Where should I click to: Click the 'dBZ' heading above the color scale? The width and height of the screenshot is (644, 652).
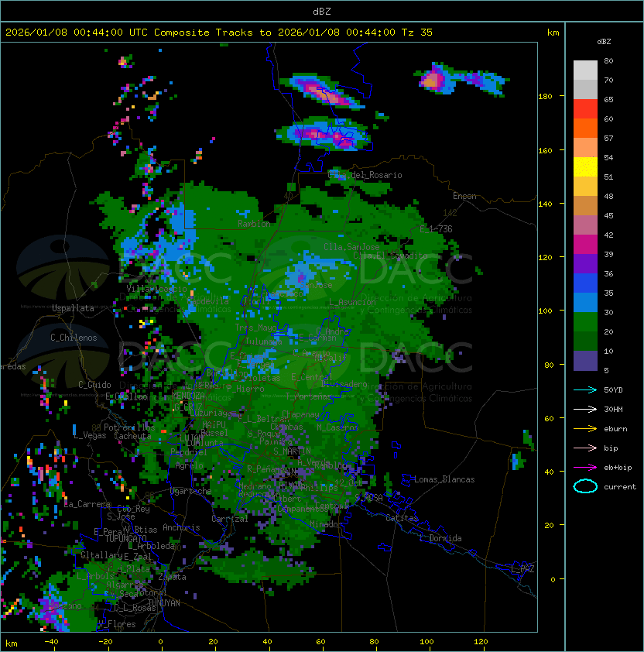click(604, 42)
